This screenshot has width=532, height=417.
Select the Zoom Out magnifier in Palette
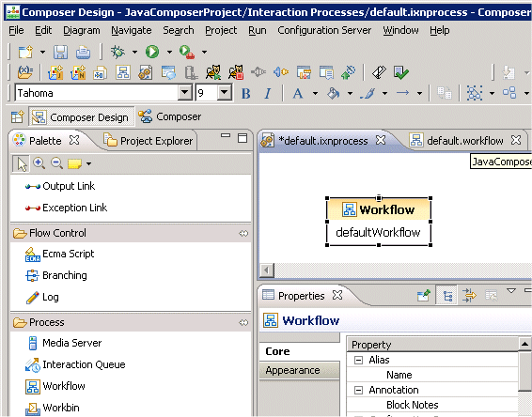(56, 163)
